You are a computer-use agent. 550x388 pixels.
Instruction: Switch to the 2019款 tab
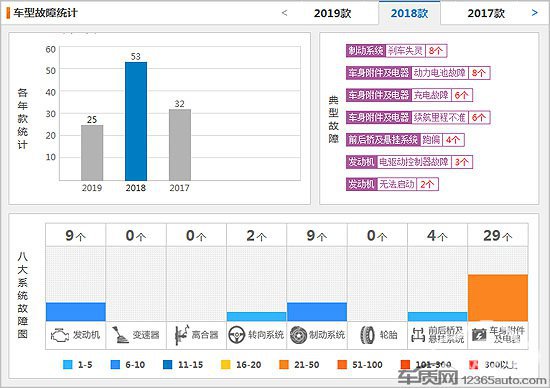tap(332, 13)
